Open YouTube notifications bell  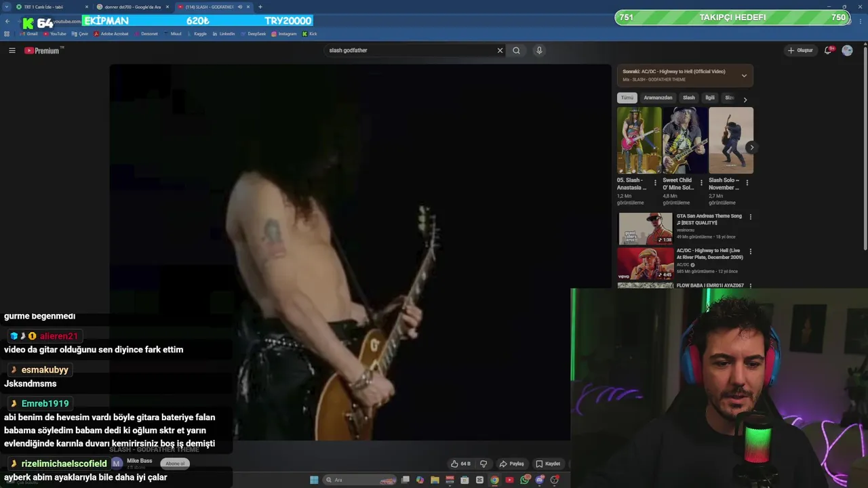click(829, 50)
